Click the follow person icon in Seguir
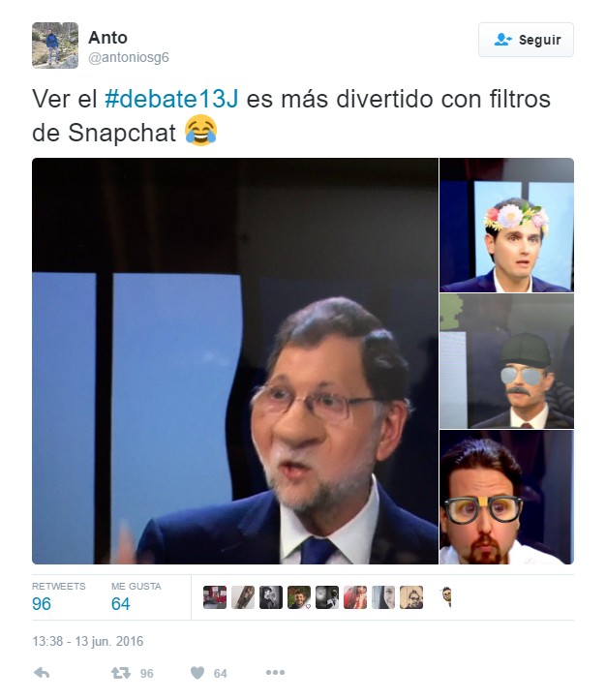Screen dimensions: 606x700 point(503,40)
